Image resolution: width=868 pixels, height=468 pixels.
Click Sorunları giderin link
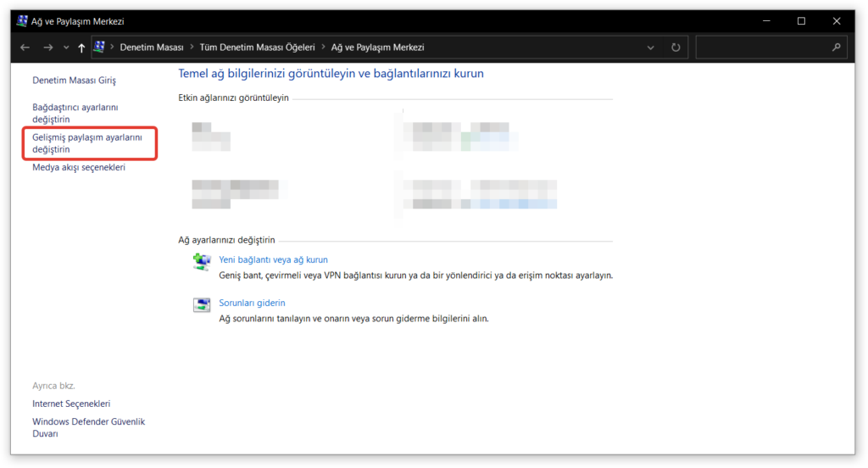click(x=252, y=303)
